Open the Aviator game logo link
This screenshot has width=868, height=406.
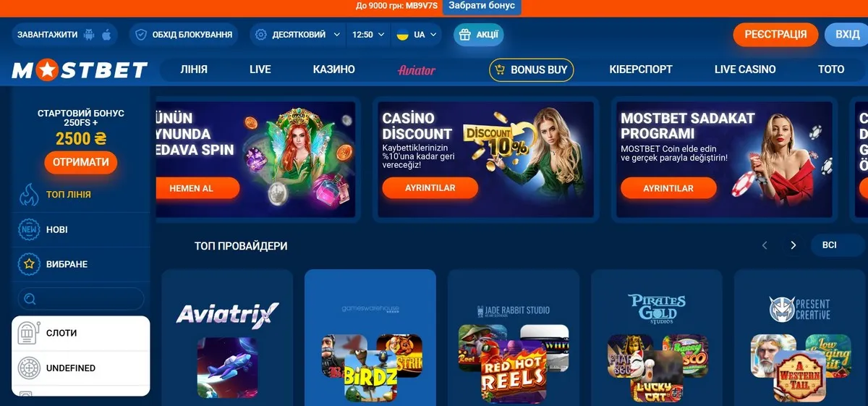[417, 70]
